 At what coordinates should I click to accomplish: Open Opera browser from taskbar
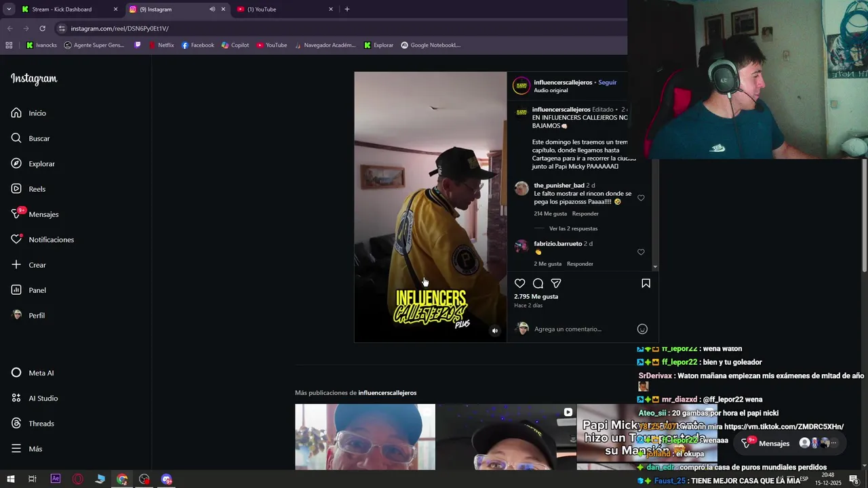tap(78, 479)
